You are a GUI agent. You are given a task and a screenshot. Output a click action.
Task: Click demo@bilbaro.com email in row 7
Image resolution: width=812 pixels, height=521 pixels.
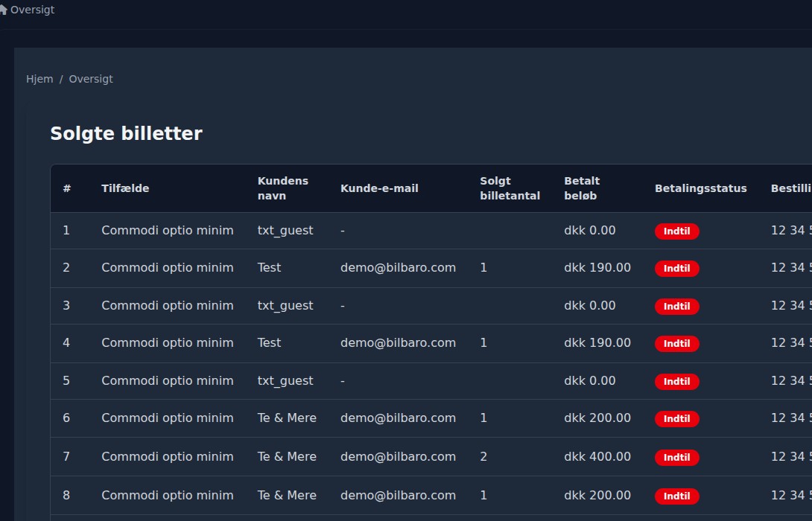click(399, 456)
